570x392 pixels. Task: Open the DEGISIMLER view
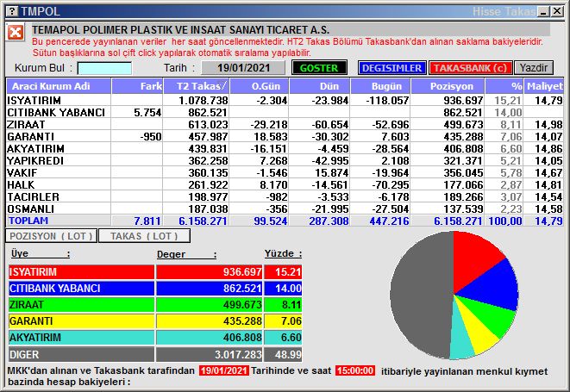point(391,68)
